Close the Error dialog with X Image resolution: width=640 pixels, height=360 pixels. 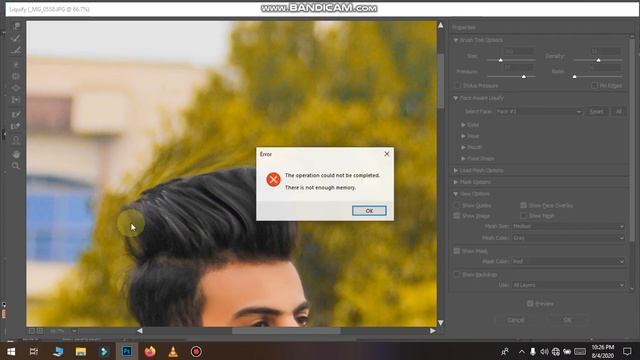[x=387, y=154]
